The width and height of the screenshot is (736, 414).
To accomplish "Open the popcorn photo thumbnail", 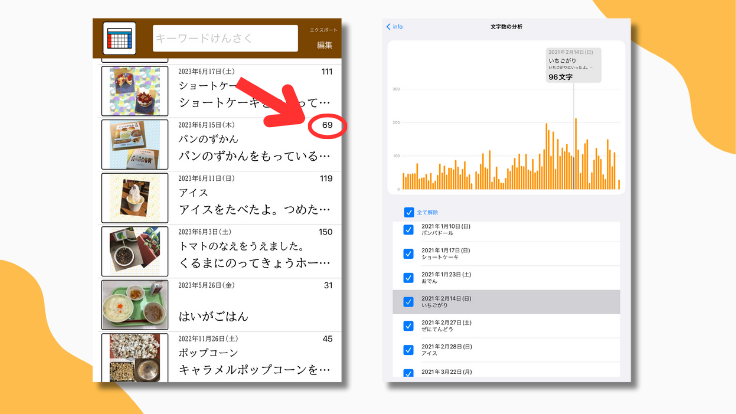I will coord(135,358).
